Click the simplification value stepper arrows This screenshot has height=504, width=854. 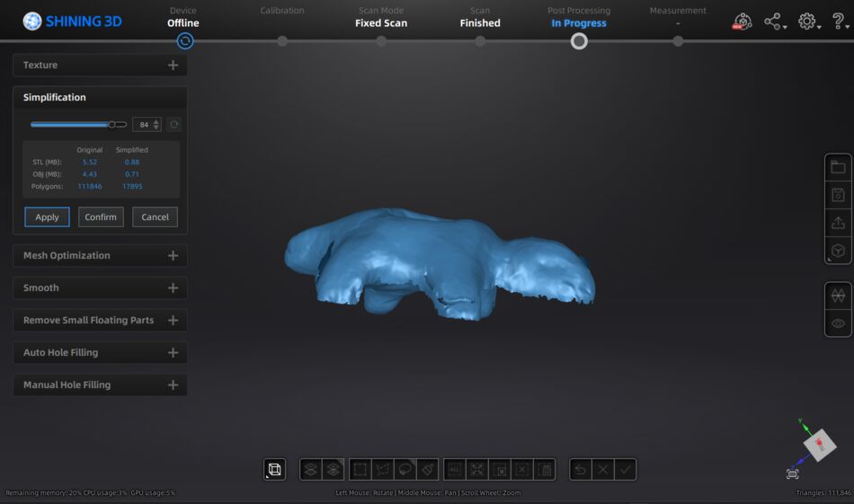156,125
